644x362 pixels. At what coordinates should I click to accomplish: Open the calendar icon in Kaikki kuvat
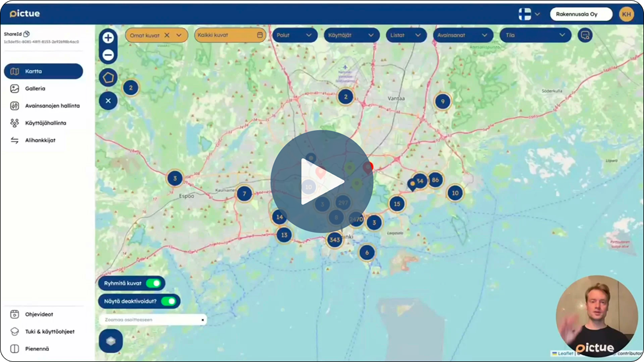click(260, 36)
